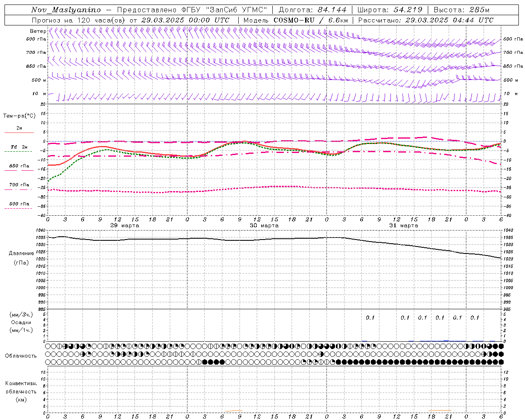The height and width of the screenshot is (420, 525).
Task: Click "Рассчитано: 29.03.2025 04:44 UTC" text
Action: (425, 20)
